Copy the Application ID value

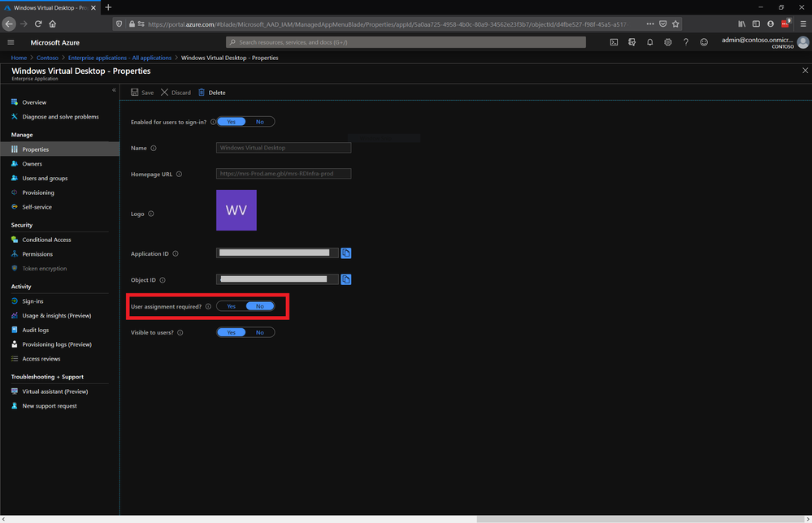(x=345, y=253)
